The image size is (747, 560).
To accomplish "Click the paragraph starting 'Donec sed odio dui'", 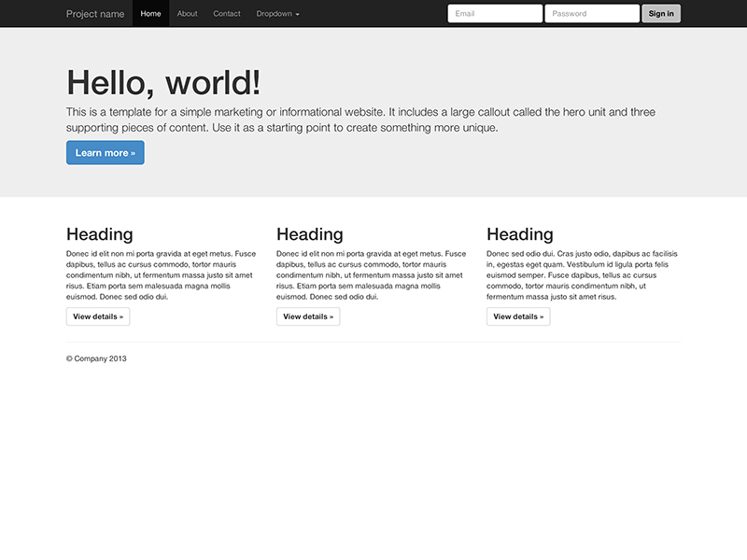I will pyautogui.click(x=582, y=275).
